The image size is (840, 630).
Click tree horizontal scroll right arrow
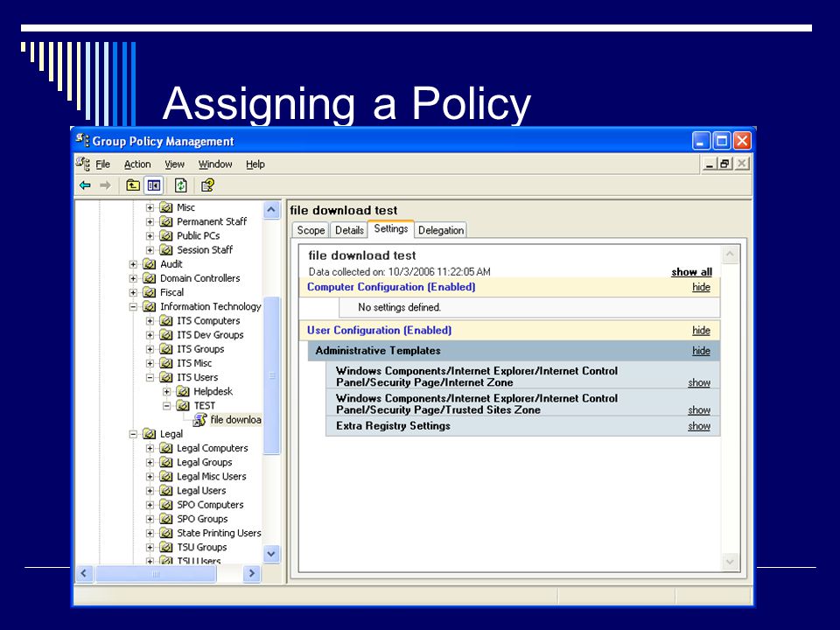click(251, 574)
